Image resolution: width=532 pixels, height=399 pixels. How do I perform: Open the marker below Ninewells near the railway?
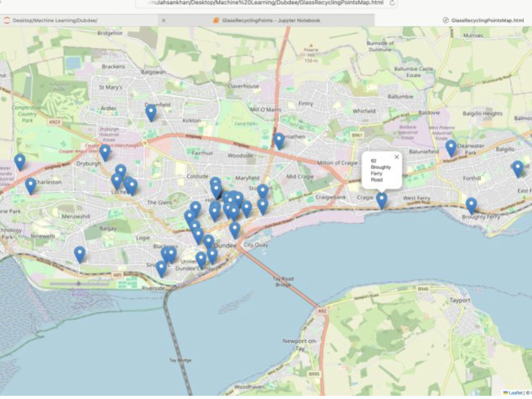click(80, 255)
